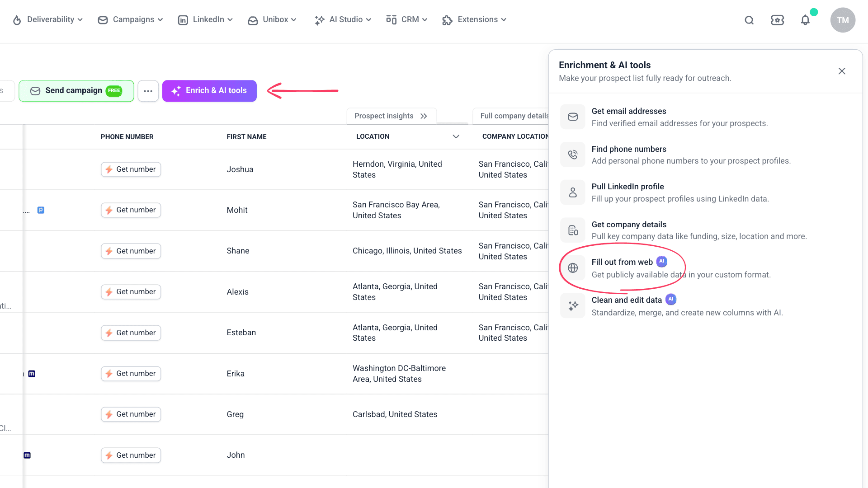
Task: Click the globe icon for Fill out from web
Action: pos(573,268)
